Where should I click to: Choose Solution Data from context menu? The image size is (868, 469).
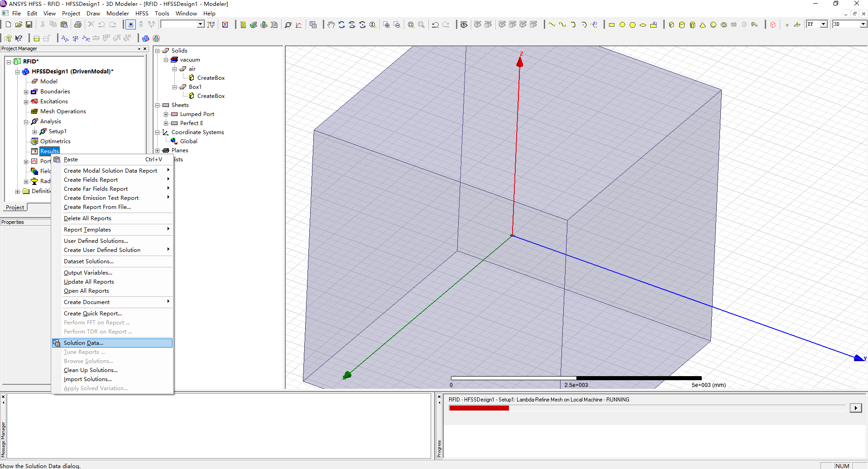tap(83, 343)
